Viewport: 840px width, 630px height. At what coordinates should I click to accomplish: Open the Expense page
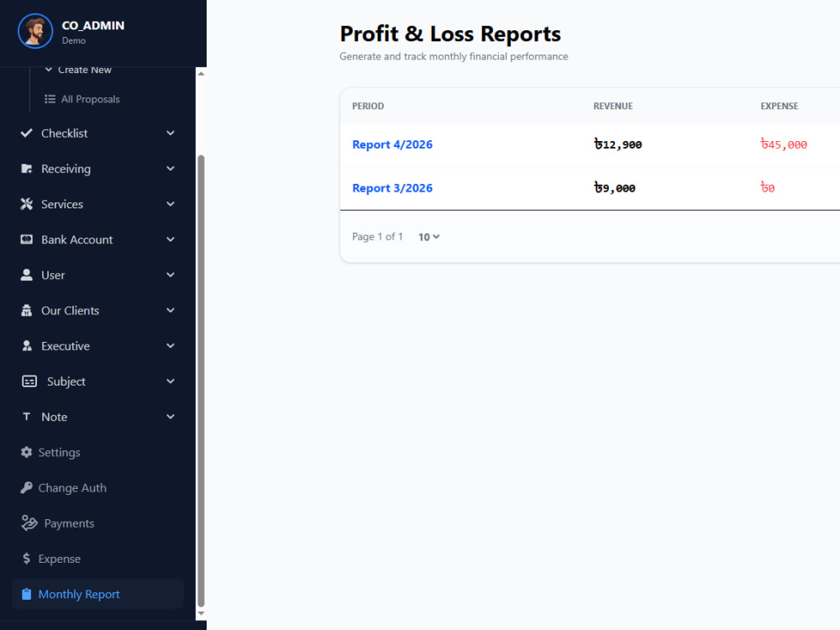[59, 559]
